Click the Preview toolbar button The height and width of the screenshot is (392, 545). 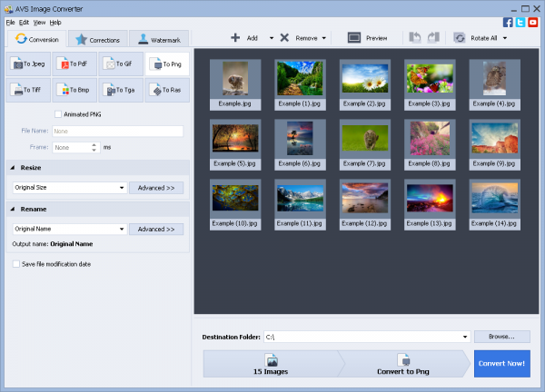tap(368, 38)
